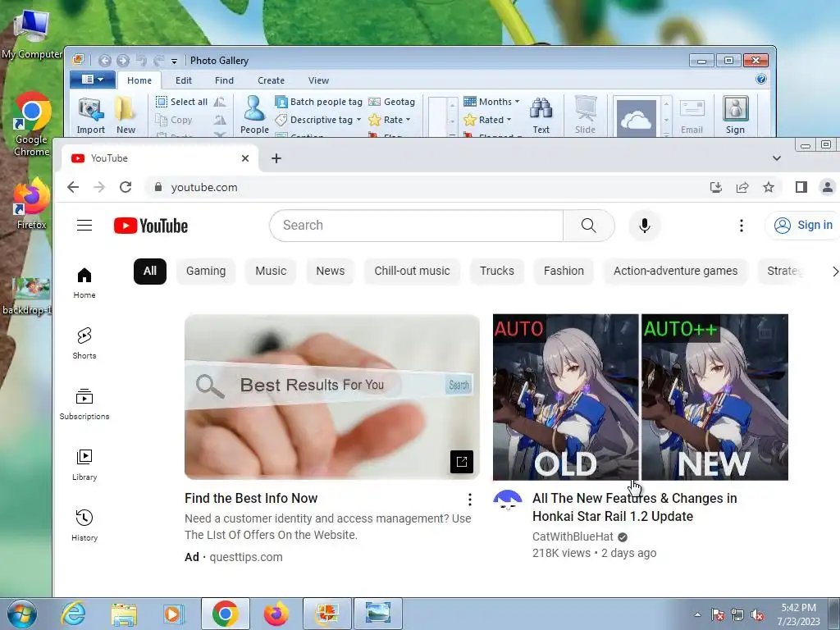Switch to Edit tab in Photo Gallery
This screenshot has height=630, width=840.
(x=183, y=80)
